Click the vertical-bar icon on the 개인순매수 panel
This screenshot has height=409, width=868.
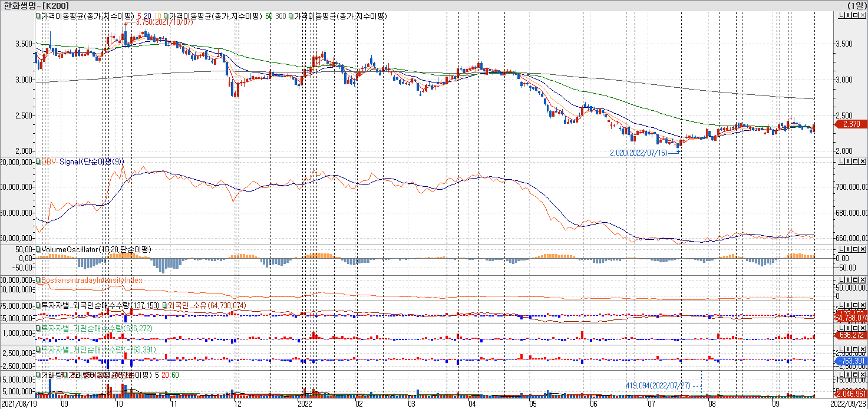coord(848,349)
